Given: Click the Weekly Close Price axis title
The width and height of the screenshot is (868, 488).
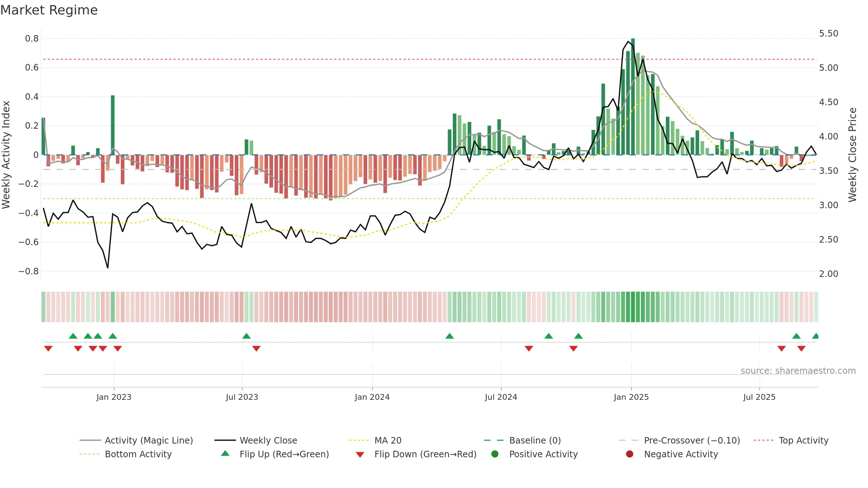Looking at the screenshot, I should [852, 155].
